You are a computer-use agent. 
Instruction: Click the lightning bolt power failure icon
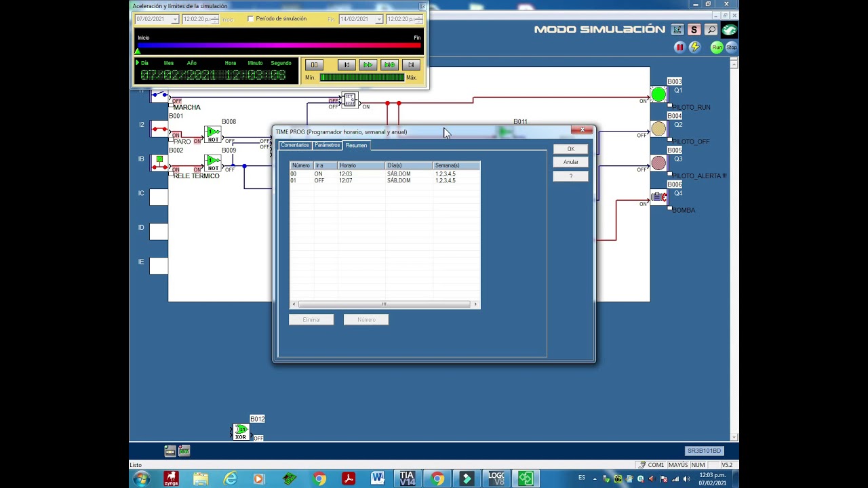(694, 47)
